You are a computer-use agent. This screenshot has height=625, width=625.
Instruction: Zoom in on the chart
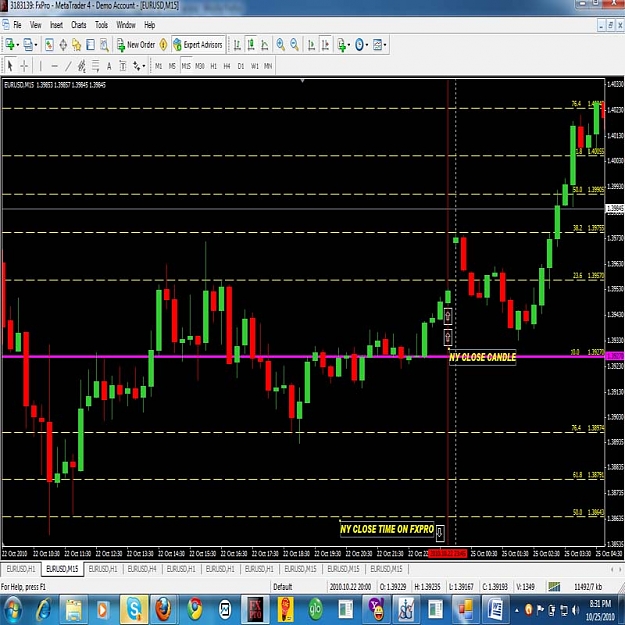pos(281,45)
